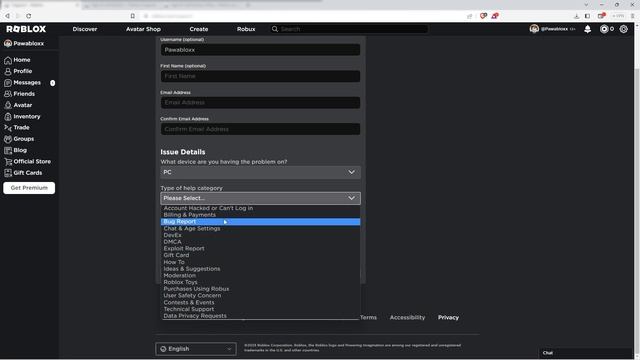
Task: Open Friends in the sidebar
Action: coord(24,94)
